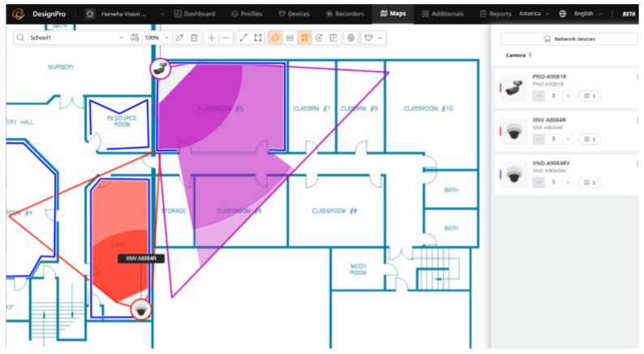Click the bullet camera marker near Nursery
Image resolution: width=644 pixels, height=354 pixels.
(159, 68)
